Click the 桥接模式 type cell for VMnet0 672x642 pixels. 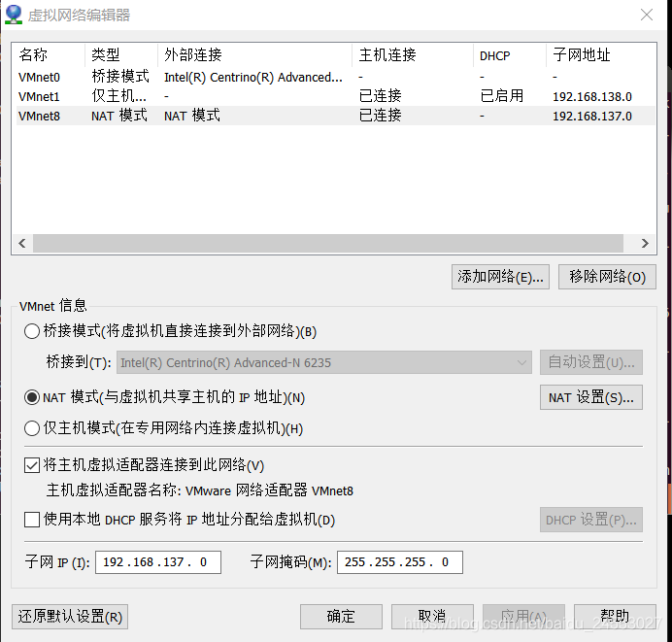click(120, 77)
